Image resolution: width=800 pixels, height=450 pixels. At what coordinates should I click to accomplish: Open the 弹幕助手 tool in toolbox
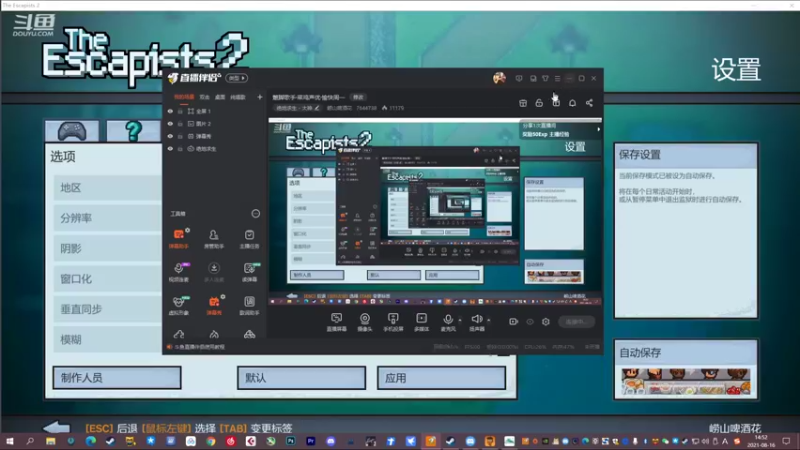(x=179, y=238)
